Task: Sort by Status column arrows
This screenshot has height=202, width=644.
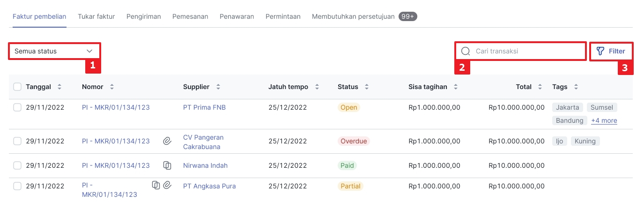Action: pyautogui.click(x=367, y=87)
